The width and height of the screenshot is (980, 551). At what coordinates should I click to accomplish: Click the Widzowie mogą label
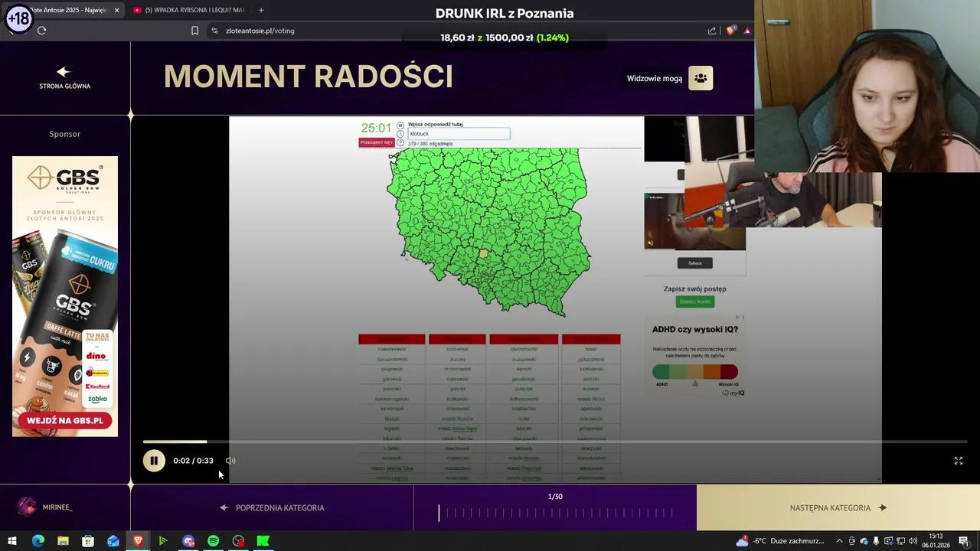pos(655,78)
